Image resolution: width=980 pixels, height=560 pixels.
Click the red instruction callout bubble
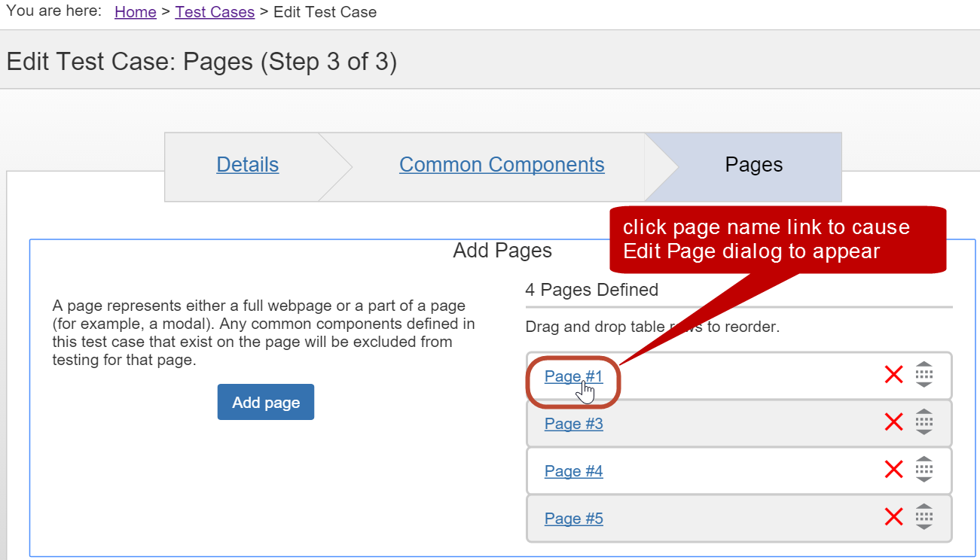(x=776, y=239)
